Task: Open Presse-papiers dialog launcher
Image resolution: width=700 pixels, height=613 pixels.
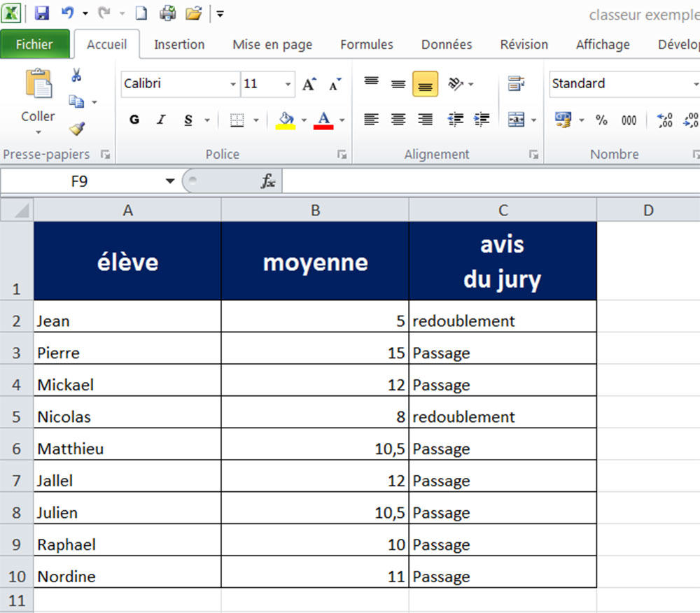Action: point(106,155)
